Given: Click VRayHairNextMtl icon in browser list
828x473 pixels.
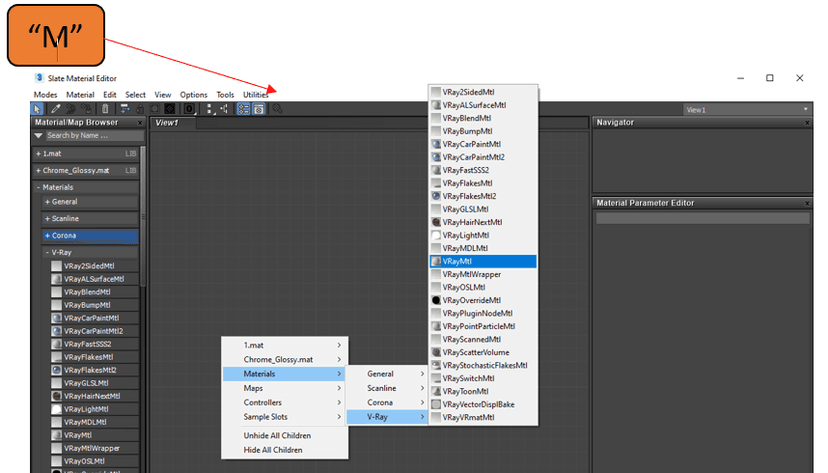Looking at the screenshot, I should (57, 396).
